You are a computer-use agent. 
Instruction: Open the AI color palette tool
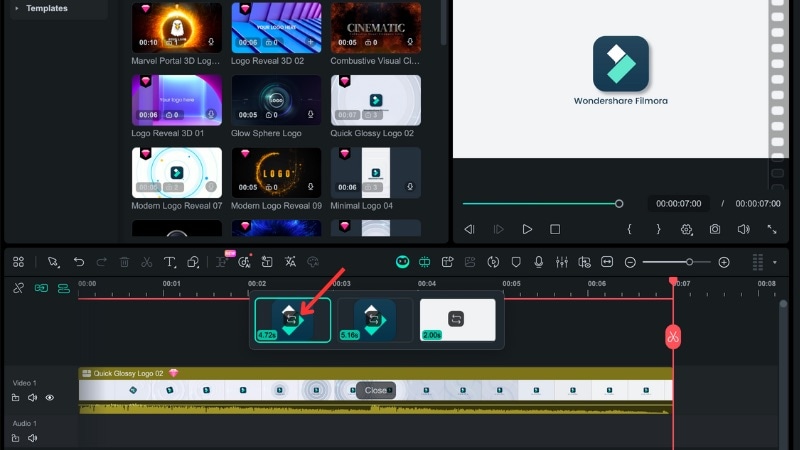(x=313, y=262)
